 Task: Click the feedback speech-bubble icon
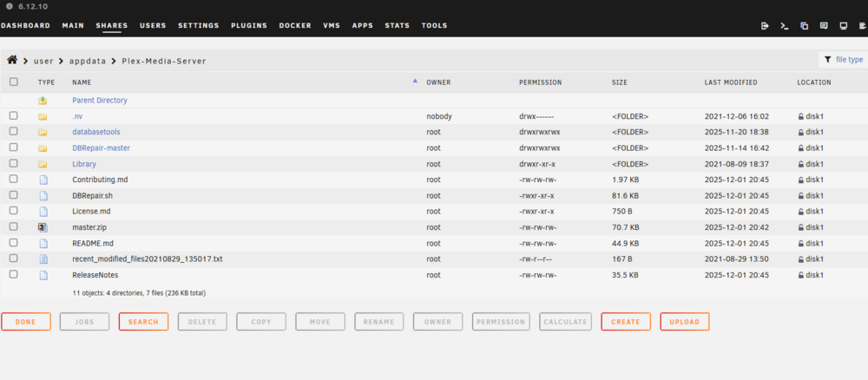(824, 25)
